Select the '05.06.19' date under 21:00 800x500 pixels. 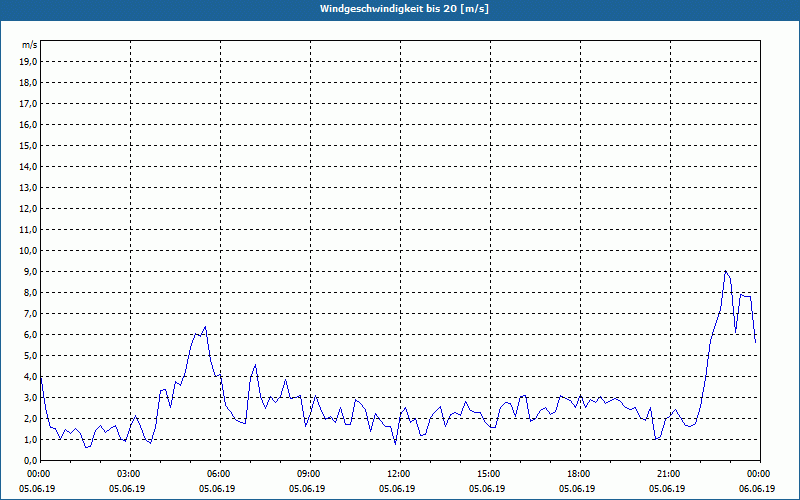pyautogui.click(x=667, y=488)
